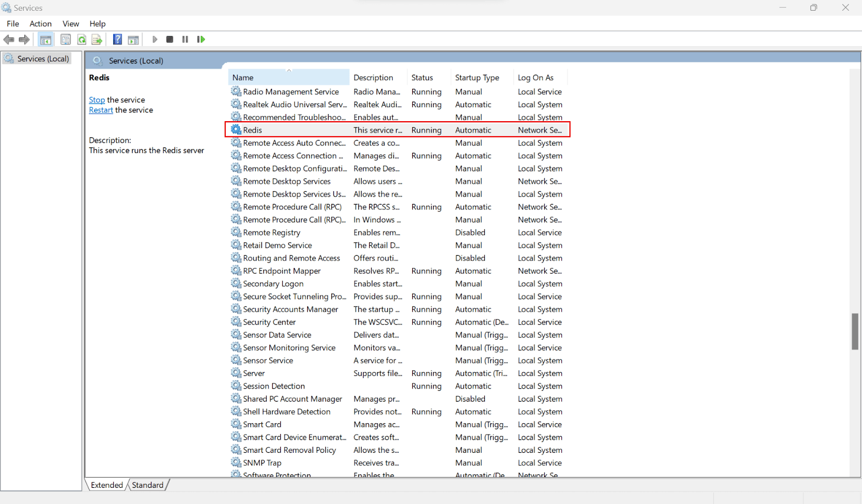Sort by the Status column header

pos(429,78)
